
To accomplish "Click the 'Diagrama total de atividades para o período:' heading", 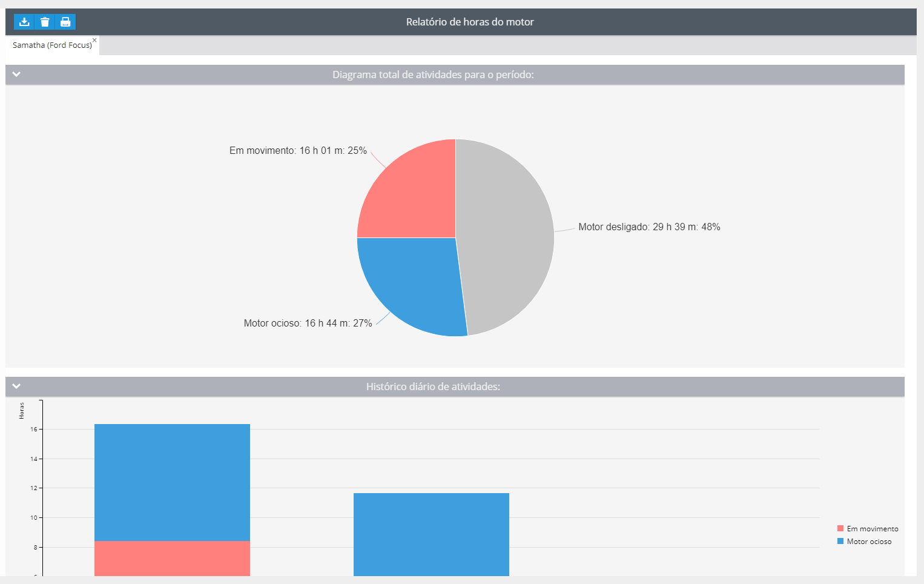I will point(433,75).
